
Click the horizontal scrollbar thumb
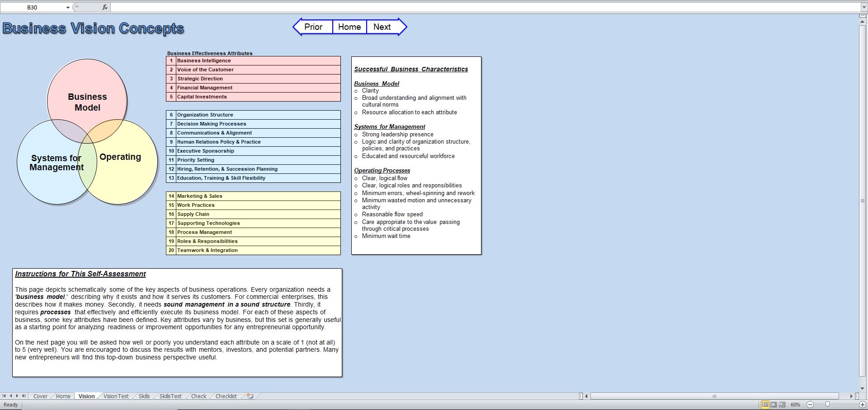click(714, 396)
